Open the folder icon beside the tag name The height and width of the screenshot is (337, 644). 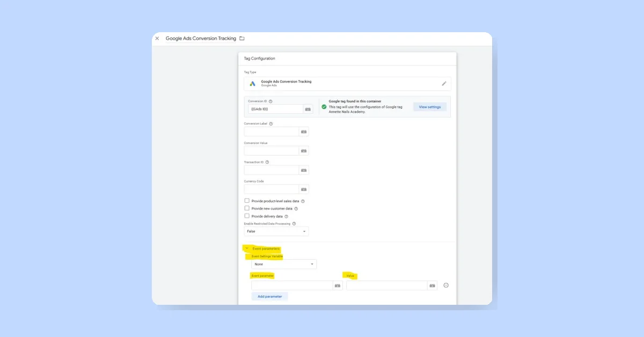point(242,39)
